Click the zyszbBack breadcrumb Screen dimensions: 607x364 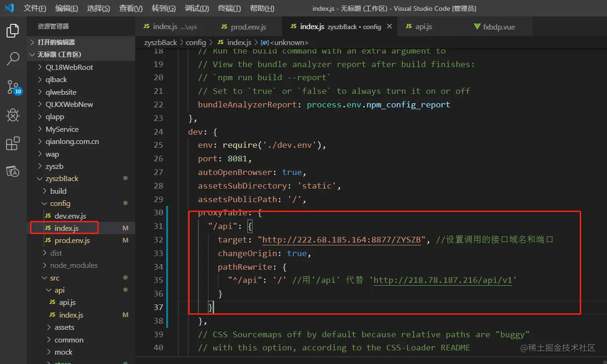[161, 42]
